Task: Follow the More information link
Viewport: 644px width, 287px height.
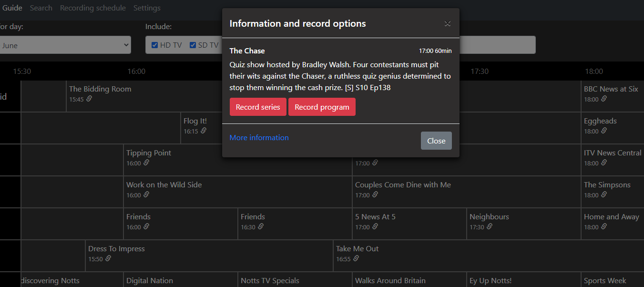Action: (259, 137)
